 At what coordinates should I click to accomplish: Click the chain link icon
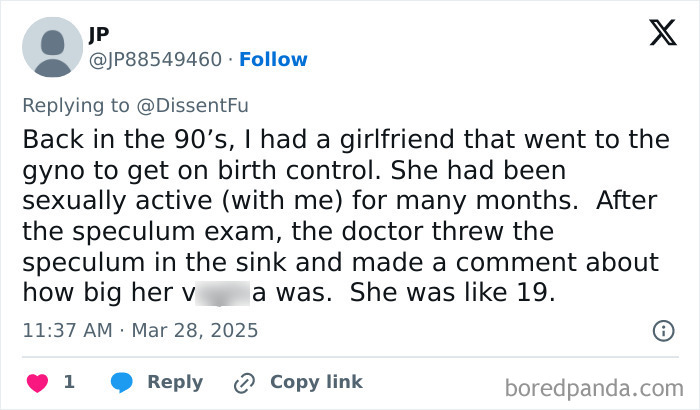pos(243,382)
